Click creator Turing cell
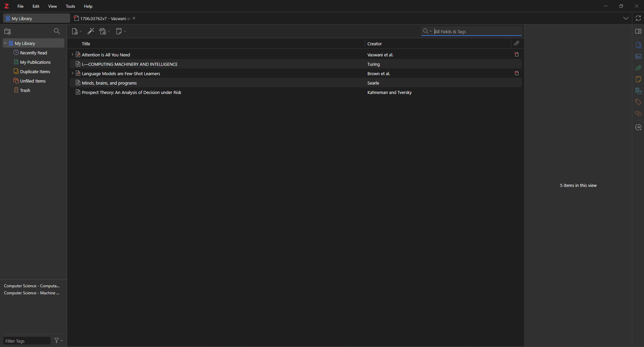Image resolution: width=644 pixels, height=347 pixels. [374, 64]
